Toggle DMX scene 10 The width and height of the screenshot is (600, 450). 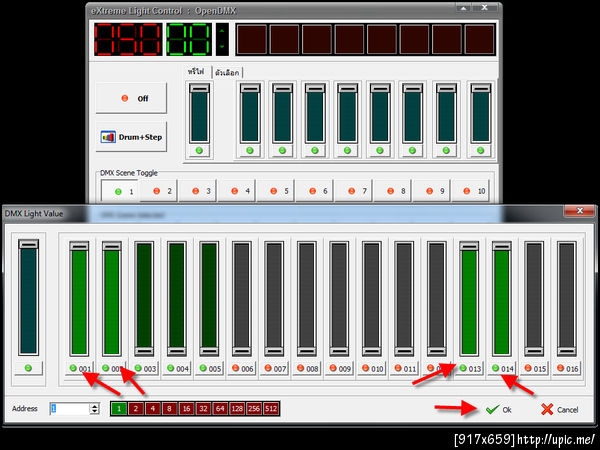(x=470, y=191)
